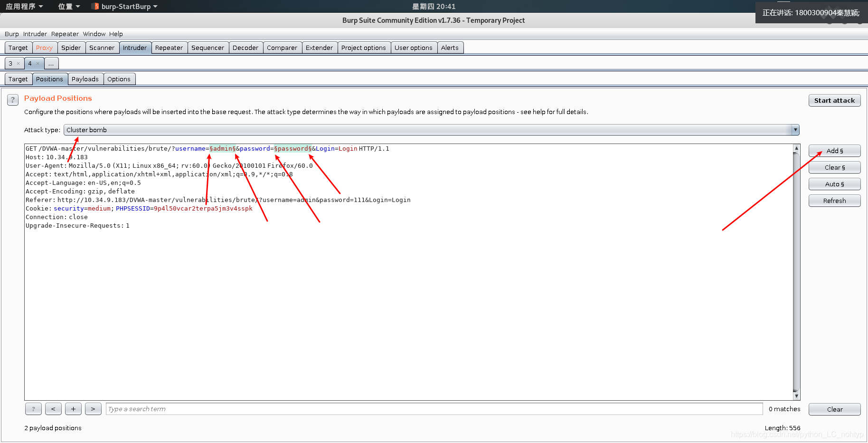
Task: Click the search help question-mark button
Action: coord(33,409)
